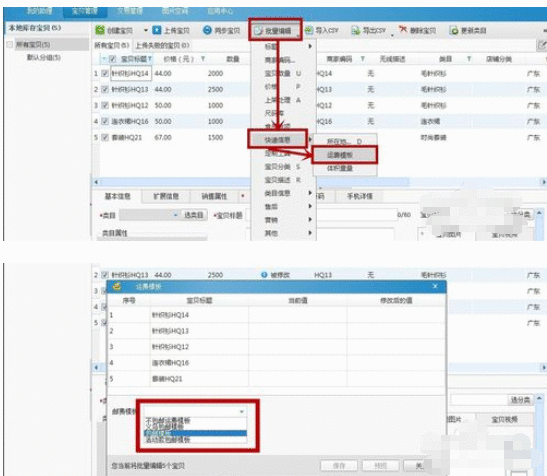This screenshot has width=547, height=476.
Task: Switch to the 所有宝贝(5) list tab
Action: click(112, 45)
